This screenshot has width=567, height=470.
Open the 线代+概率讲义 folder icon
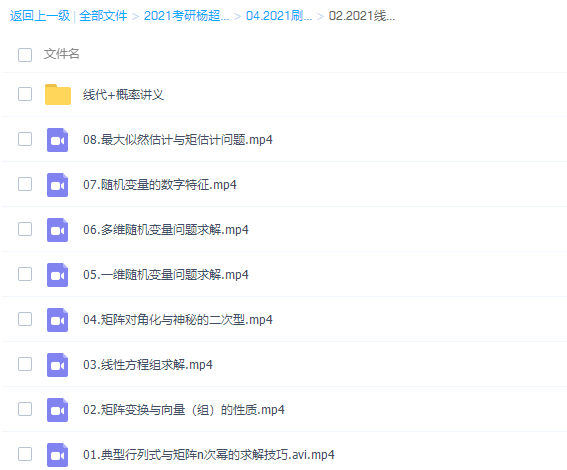[58, 94]
